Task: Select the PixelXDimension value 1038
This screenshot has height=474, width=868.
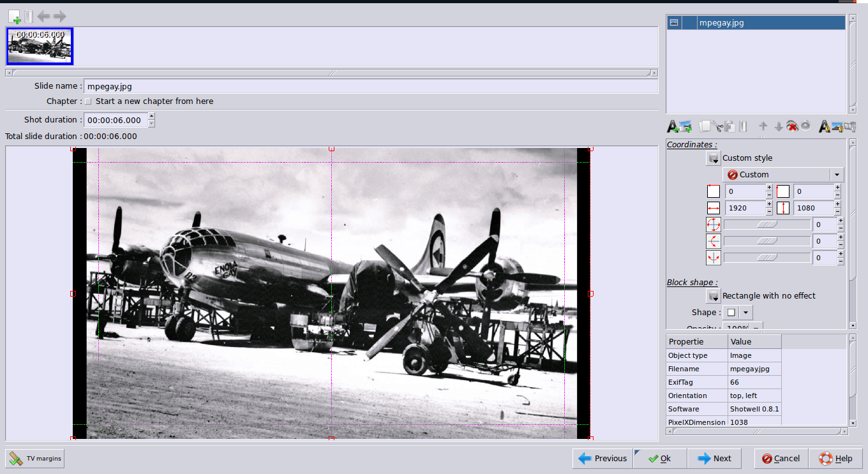Action: (754, 422)
